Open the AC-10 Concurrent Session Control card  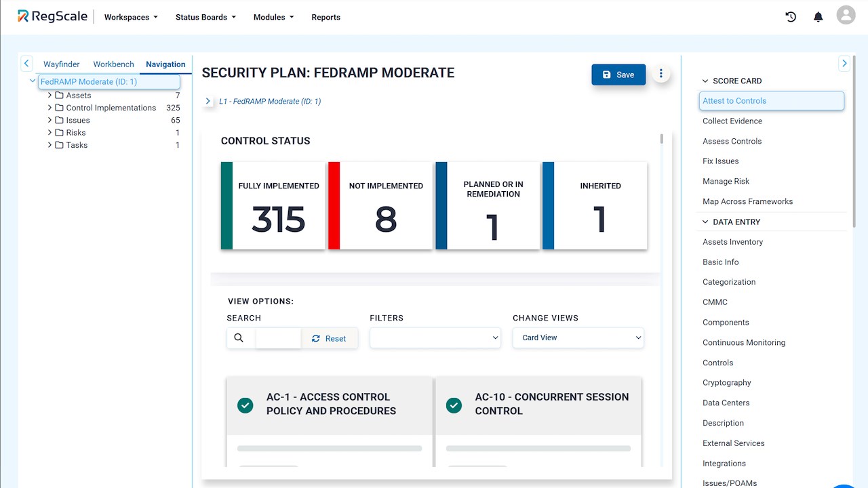pos(538,422)
